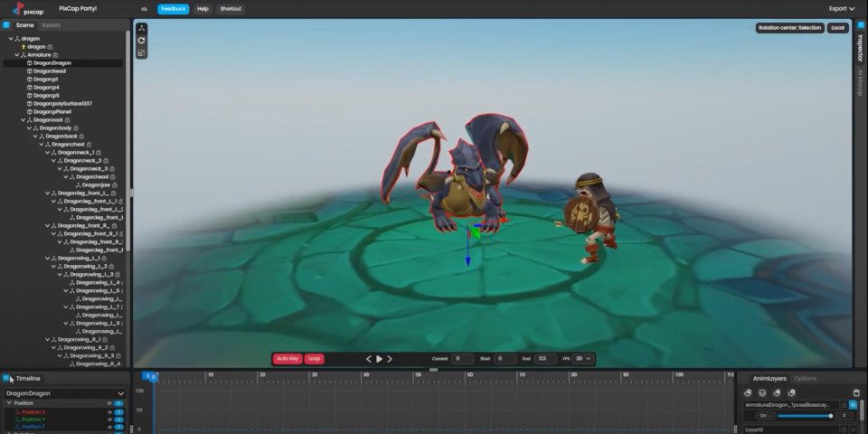Step to the next frame arrow
Viewport: 868px width, 434px height.
coord(390,359)
